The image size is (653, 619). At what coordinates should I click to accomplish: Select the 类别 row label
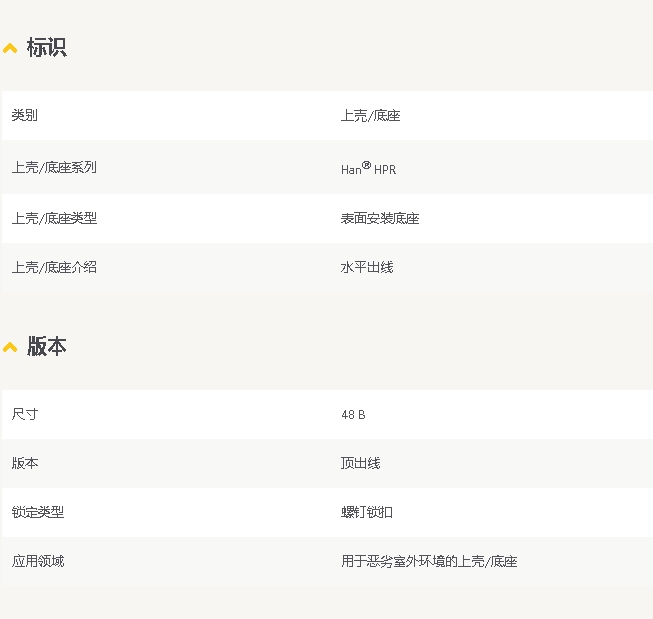25,116
